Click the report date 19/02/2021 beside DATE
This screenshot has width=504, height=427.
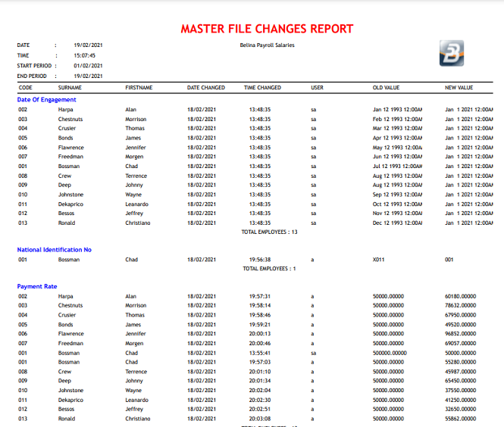pos(88,45)
